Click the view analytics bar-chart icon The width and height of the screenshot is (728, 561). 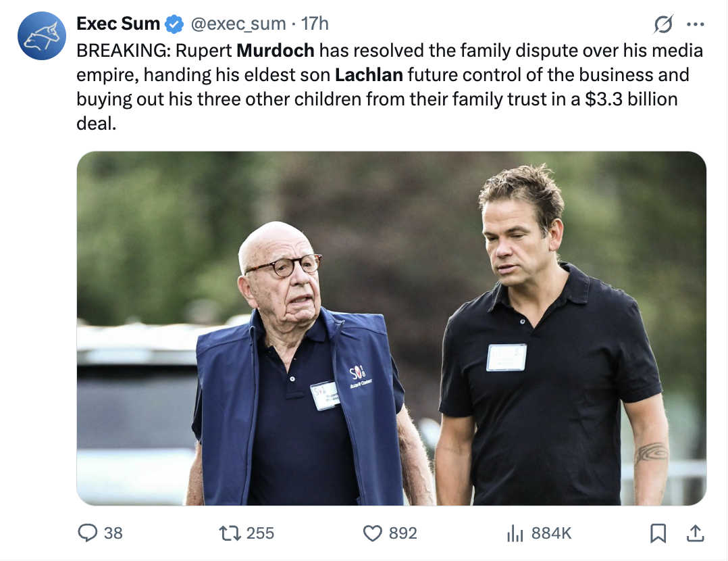pyautogui.click(x=515, y=533)
